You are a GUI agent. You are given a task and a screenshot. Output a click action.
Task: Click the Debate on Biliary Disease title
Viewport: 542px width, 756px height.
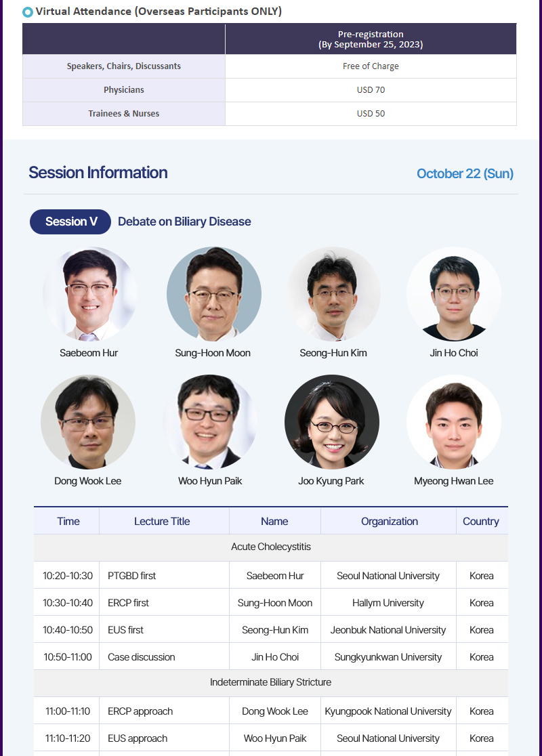tap(184, 222)
